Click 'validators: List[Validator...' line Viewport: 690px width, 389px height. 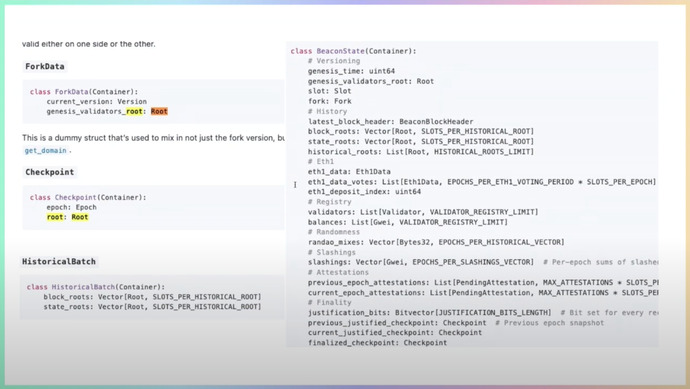pyautogui.click(x=423, y=212)
